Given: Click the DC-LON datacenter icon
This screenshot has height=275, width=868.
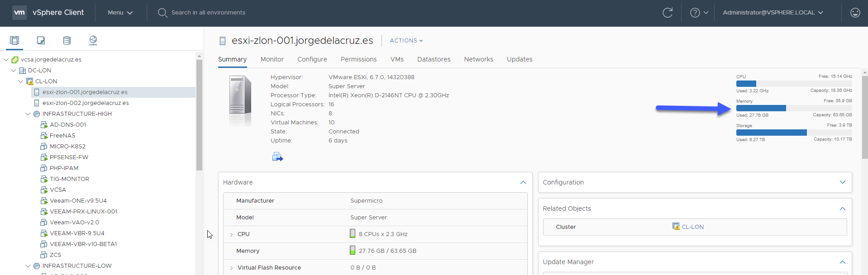Looking at the screenshot, I should pos(23,71).
